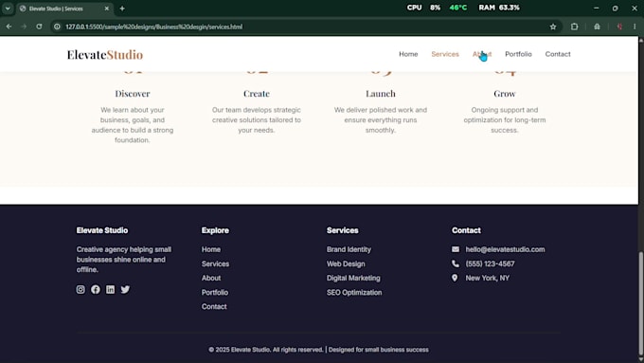Image resolution: width=644 pixels, height=363 pixels.
Task: Follow the footer Explore Contact link
Action: pos(214,307)
